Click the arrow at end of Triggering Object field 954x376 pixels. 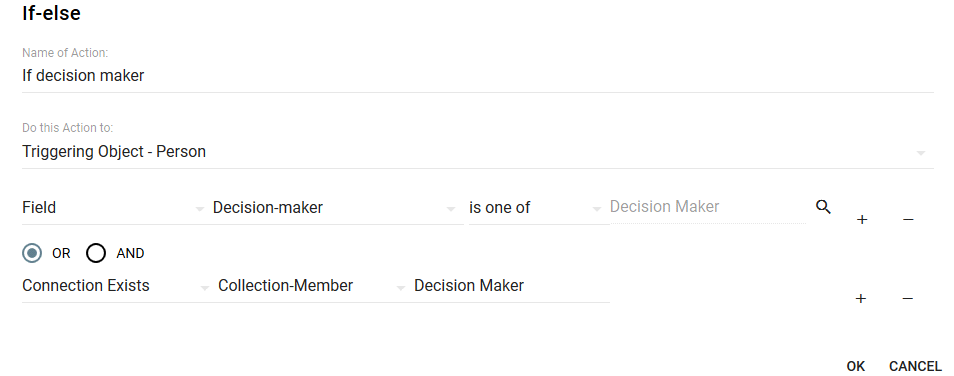[x=921, y=153]
